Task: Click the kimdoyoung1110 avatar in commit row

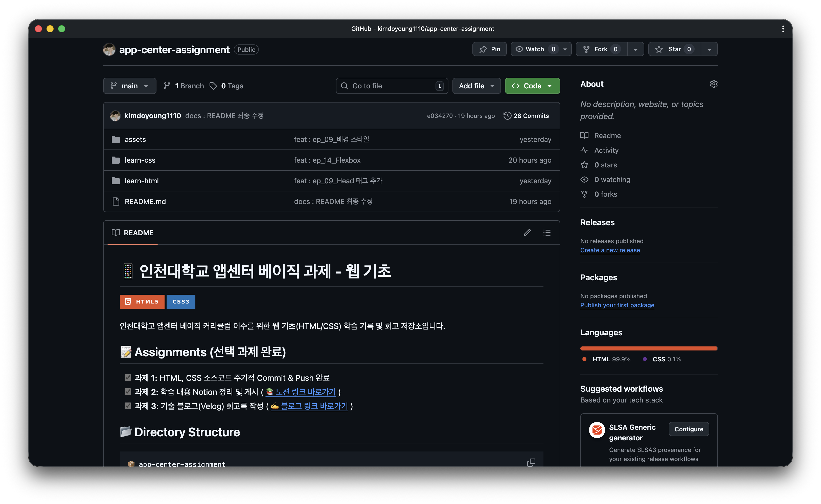Action: (115, 116)
